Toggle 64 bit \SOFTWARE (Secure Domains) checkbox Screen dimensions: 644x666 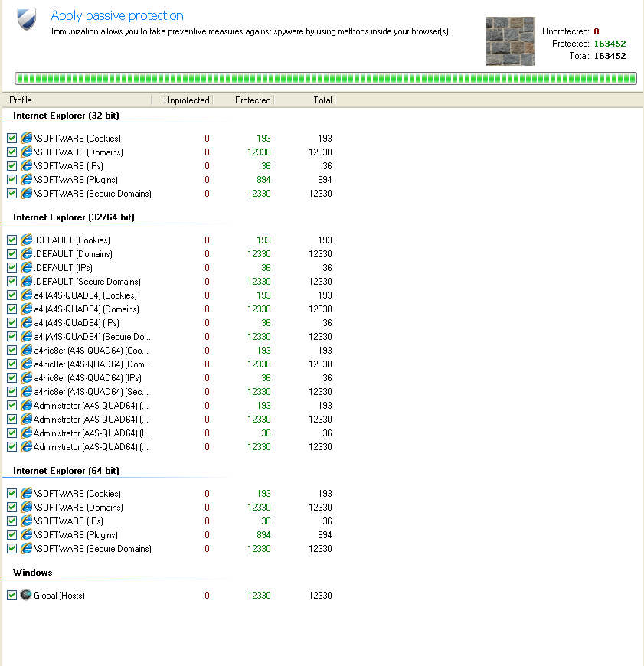click(x=12, y=549)
